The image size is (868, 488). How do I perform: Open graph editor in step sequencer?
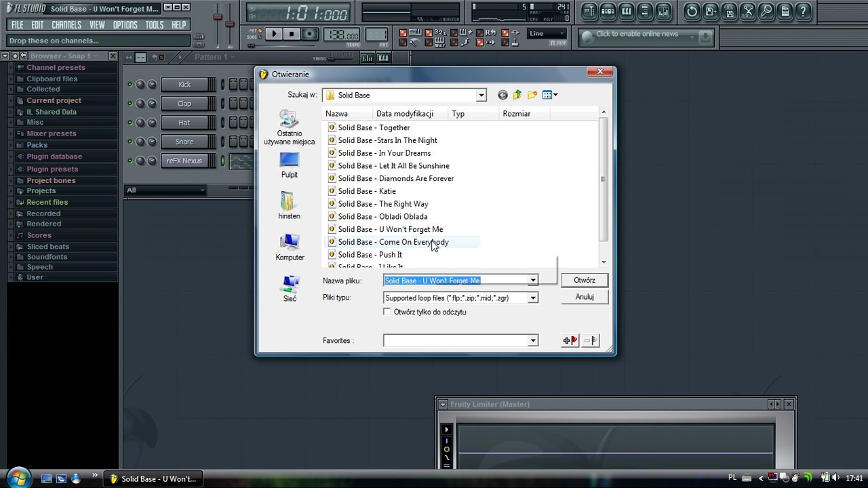pyautogui.click(x=368, y=58)
